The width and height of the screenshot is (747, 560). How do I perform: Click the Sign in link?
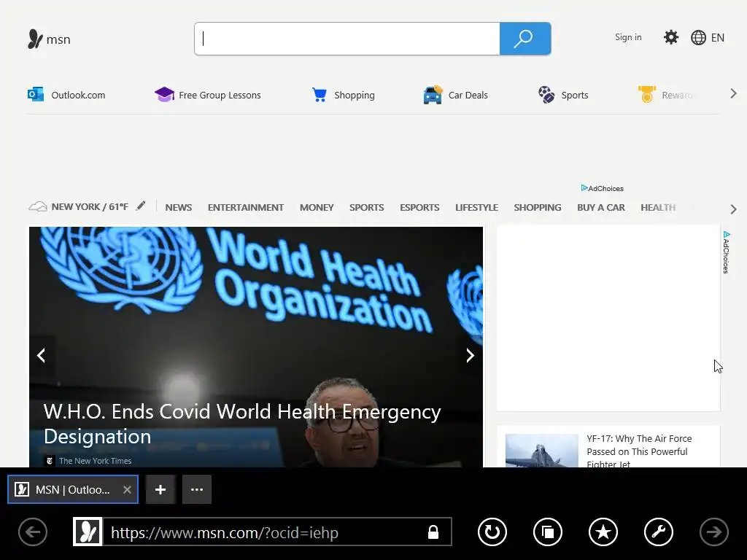click(x=628, y=37)
